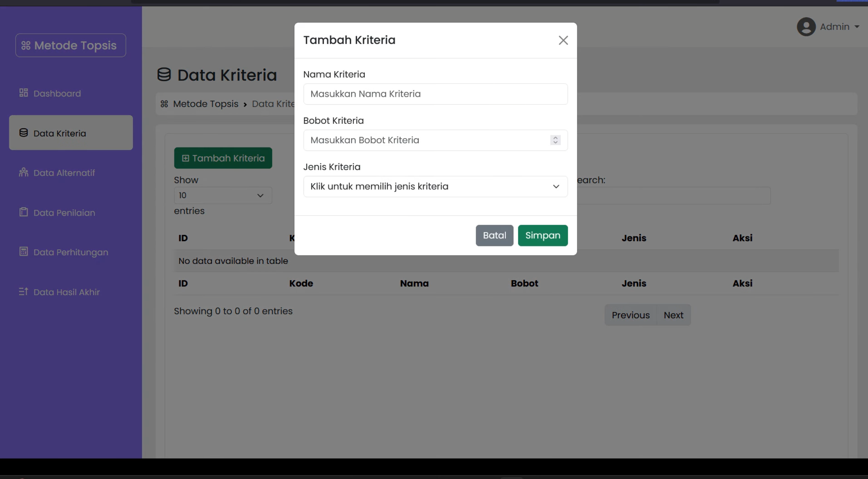Click the Dashboard grid icon in sidebar

tap(23, 93)
